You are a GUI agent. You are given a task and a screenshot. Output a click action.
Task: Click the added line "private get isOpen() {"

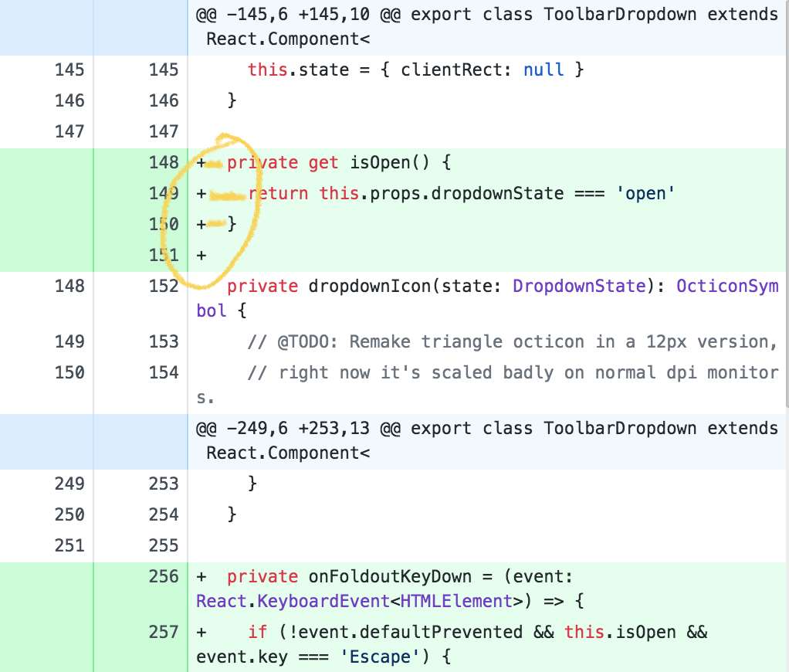pyautogui.click(x=339, y=162)
